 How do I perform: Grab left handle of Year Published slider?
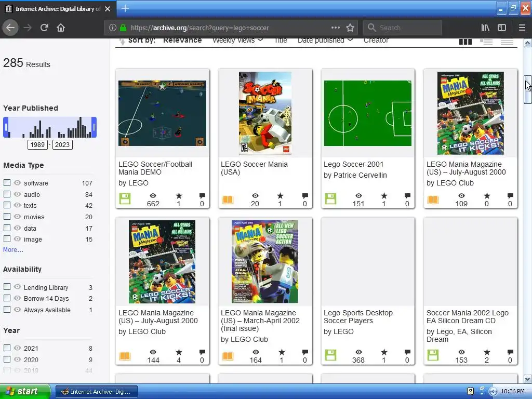[6, 127]
